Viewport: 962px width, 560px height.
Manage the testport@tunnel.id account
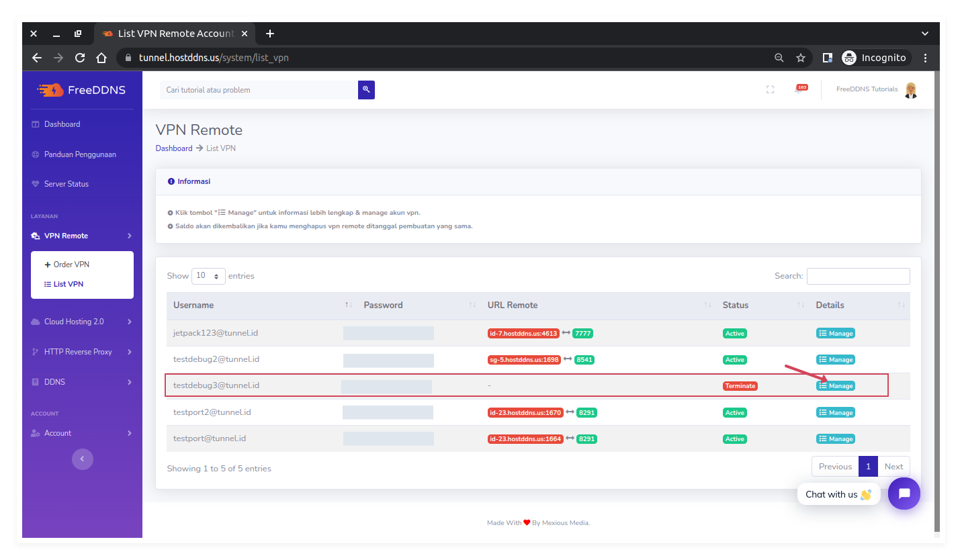[x=836, y=438]
